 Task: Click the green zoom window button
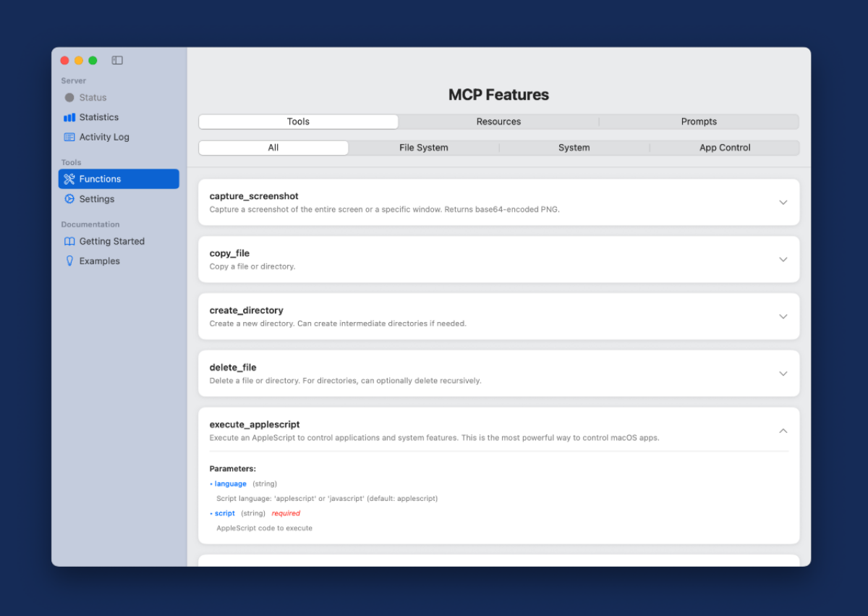click(x=93, y=61)
